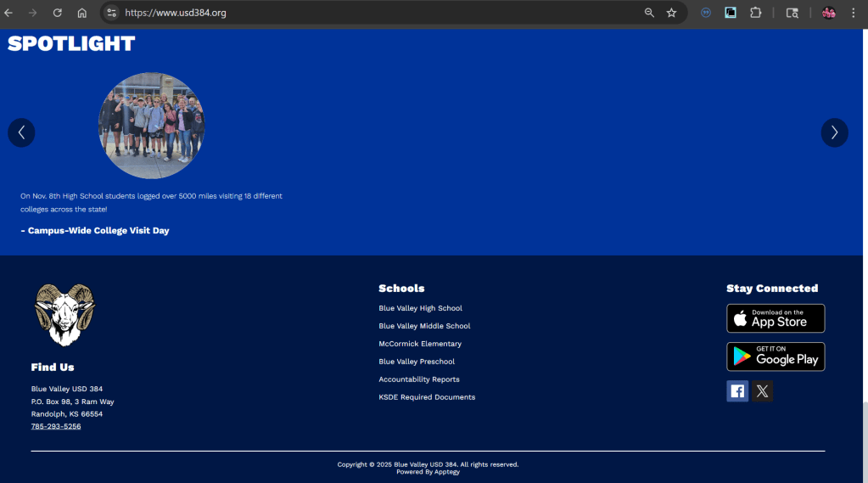Click the URL address bar
Screen dimensions: 868x483
coord(373,13)
